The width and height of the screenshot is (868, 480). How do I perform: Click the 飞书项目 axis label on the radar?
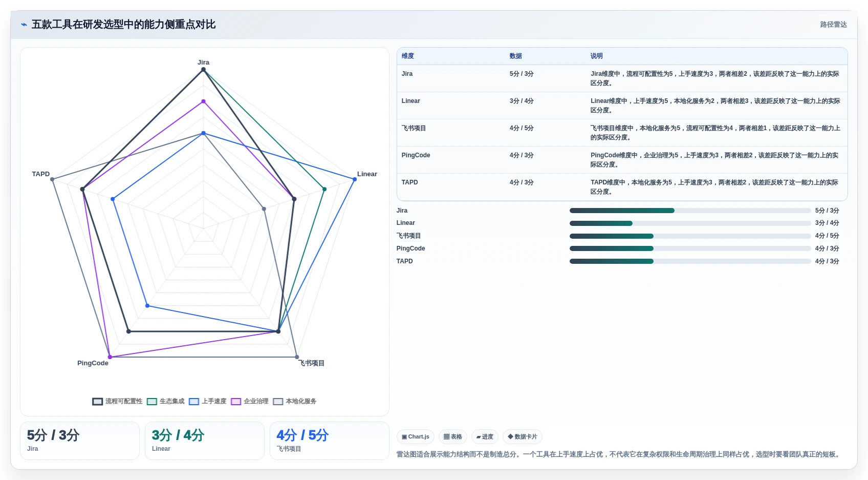click(x=312, y=363)
